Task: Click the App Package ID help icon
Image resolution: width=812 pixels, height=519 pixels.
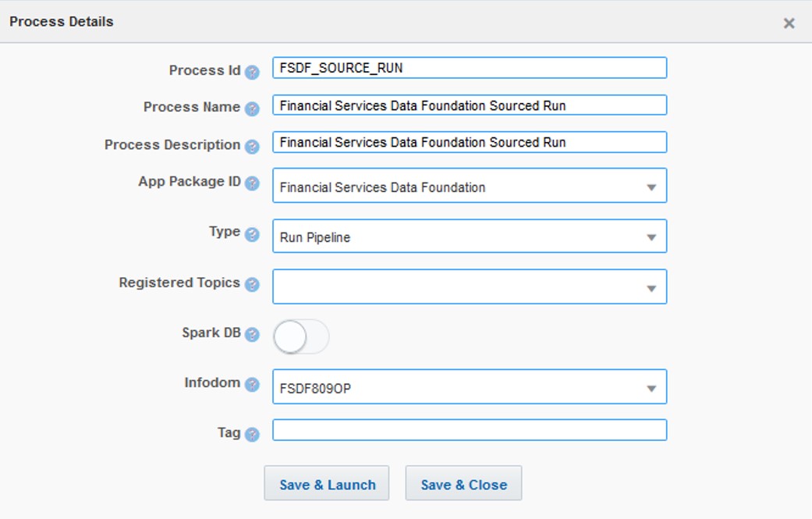Action: pyautogui.click(x=252, y=183)
